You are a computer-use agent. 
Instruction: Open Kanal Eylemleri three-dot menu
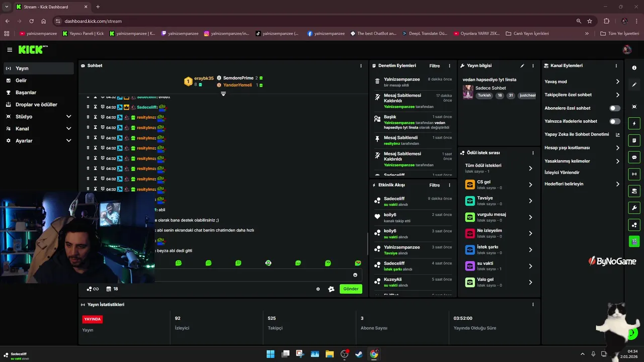(616, 66)
